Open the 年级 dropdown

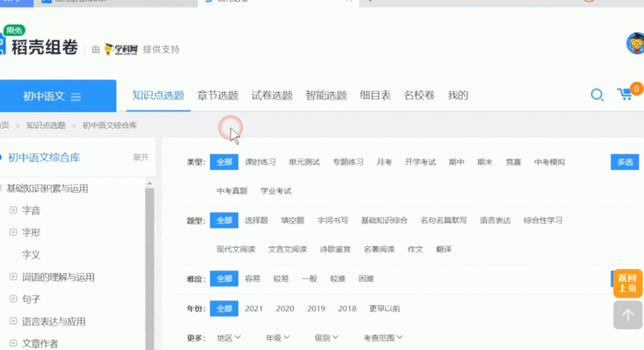277,337
